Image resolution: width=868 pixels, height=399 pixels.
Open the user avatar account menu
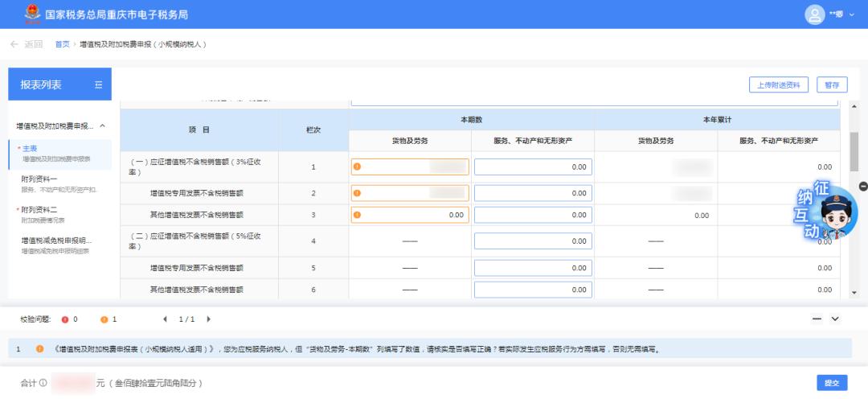[815, 14]
